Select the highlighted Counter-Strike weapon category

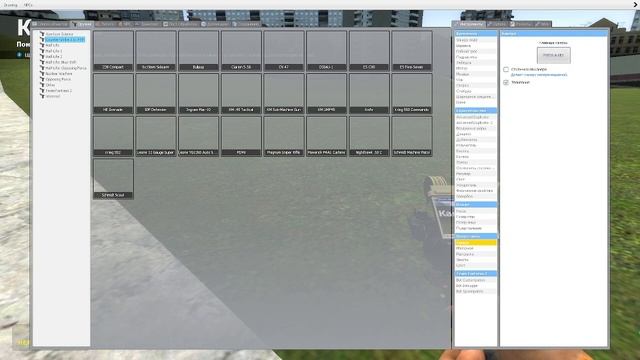tap(65, 40)
